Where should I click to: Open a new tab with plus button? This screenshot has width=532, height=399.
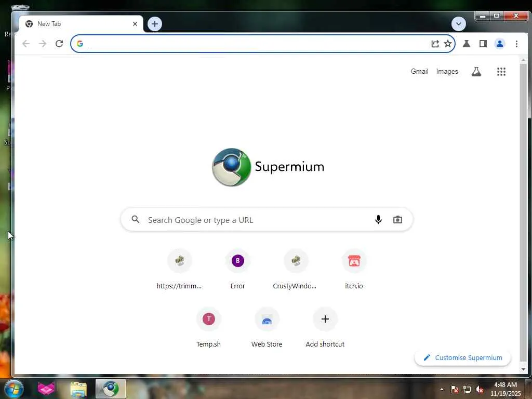tap(155, 24)
